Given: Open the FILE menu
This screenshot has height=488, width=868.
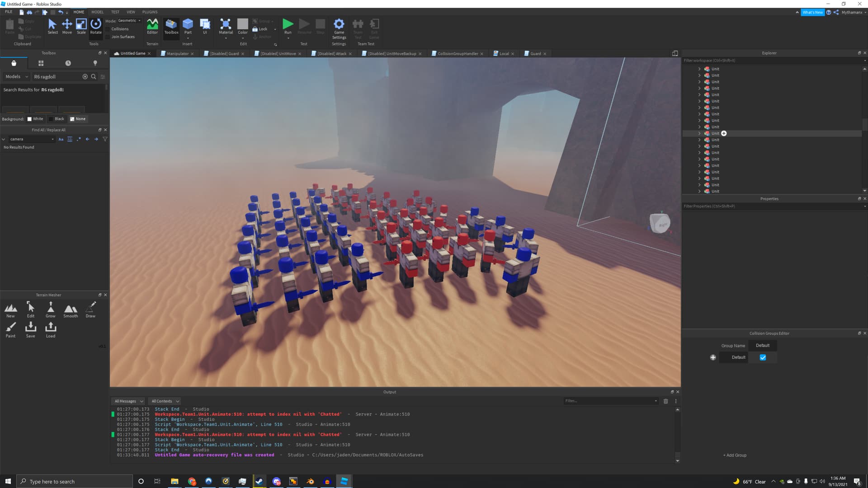Looking at the screenshot, I should coord(9,12).
